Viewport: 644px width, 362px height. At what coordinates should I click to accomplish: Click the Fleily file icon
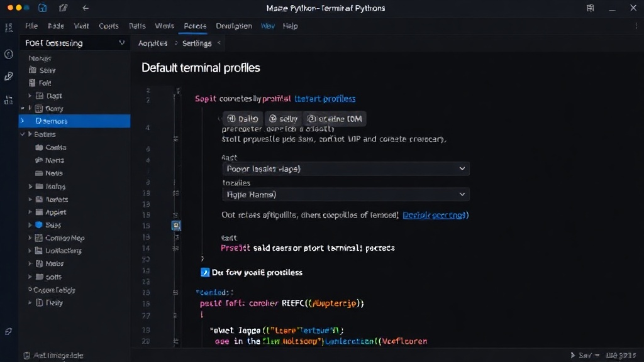point(40,303)
